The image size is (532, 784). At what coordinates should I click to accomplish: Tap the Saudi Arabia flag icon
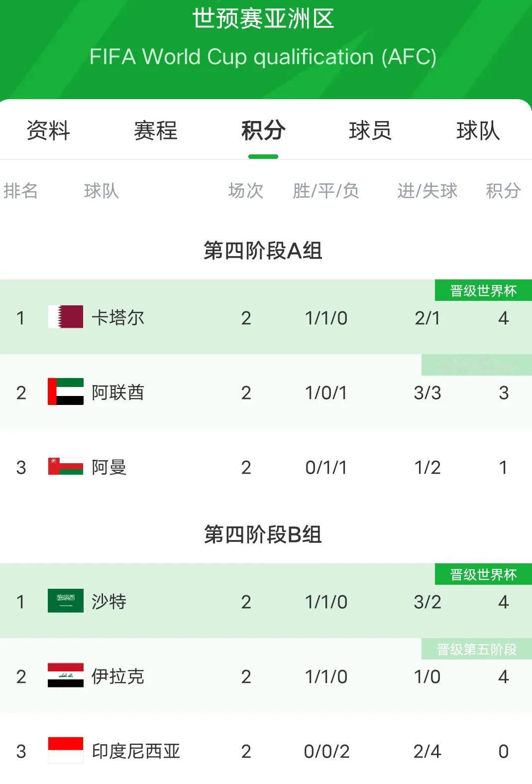pyautogui.click(x=65, y=601)
